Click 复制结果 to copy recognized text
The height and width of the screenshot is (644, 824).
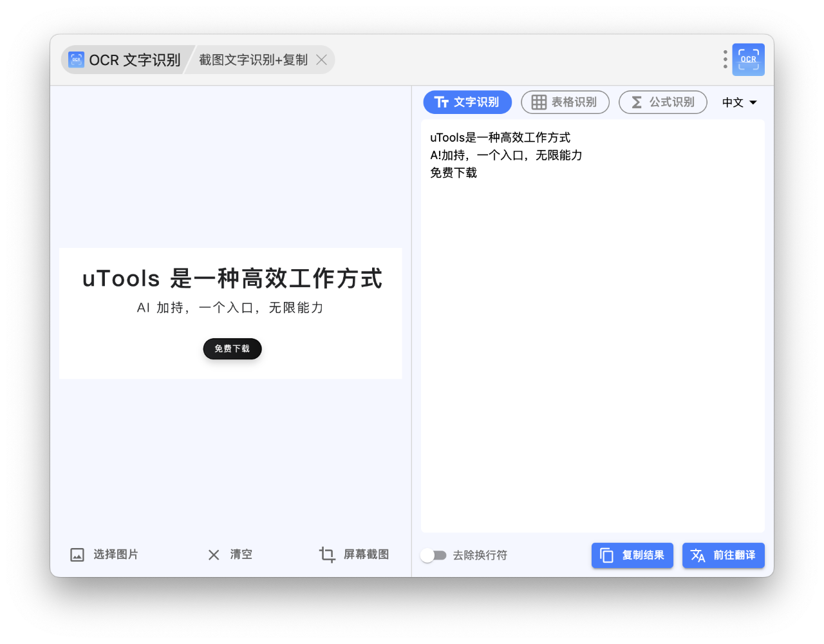632,555
